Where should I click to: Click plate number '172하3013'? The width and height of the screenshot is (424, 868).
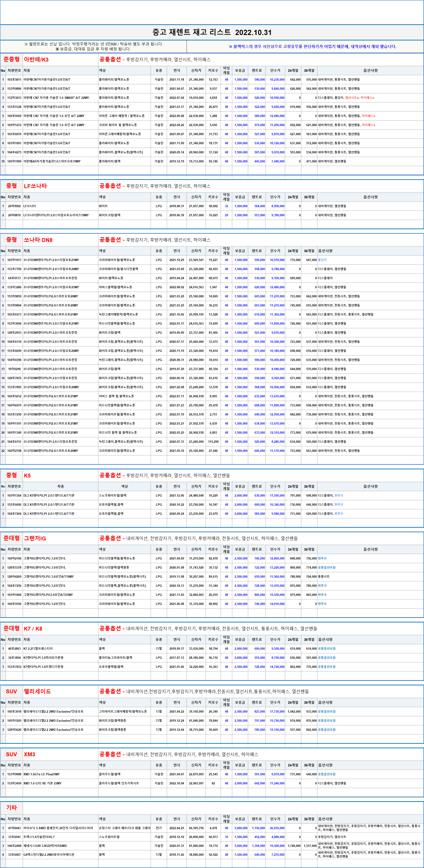coord(14,98)
